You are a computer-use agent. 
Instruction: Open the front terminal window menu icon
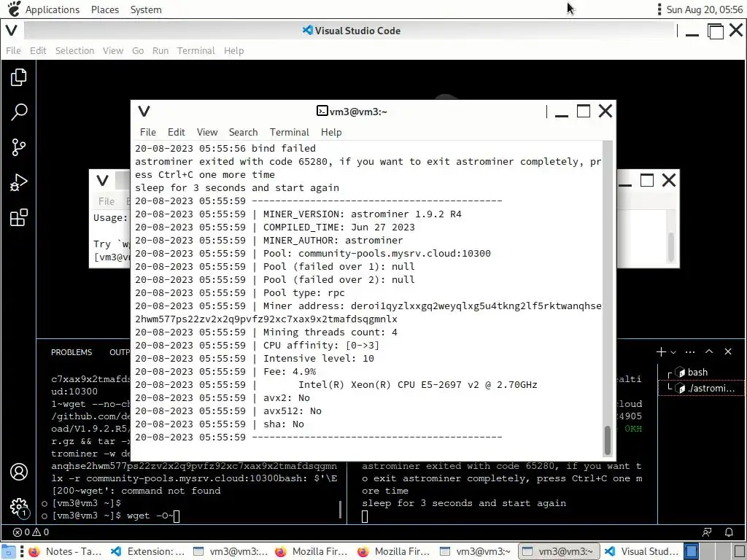tap(144, 112)
